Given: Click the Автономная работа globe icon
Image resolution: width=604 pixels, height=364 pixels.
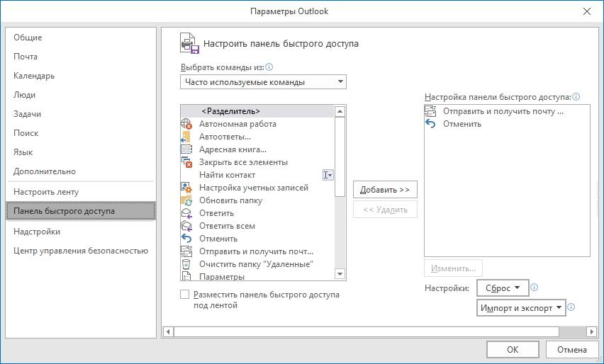Looking at the screenshot, I should click(186, 124).
